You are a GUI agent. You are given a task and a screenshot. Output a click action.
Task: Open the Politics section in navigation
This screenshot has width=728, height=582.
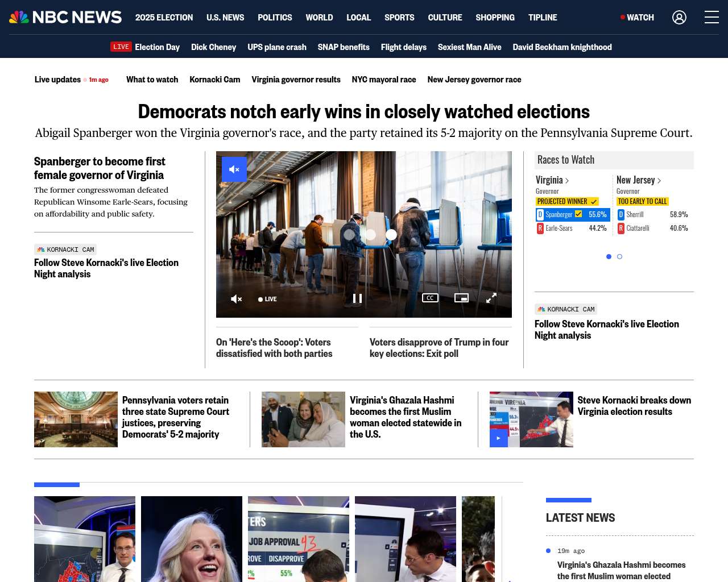[275, 18]
